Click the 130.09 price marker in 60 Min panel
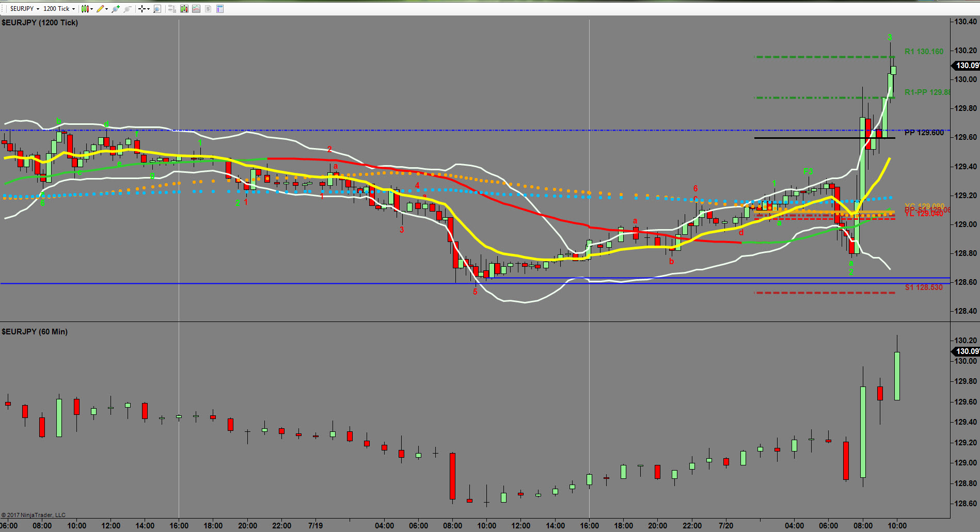The image size is (980, 532). coord(966,351)
